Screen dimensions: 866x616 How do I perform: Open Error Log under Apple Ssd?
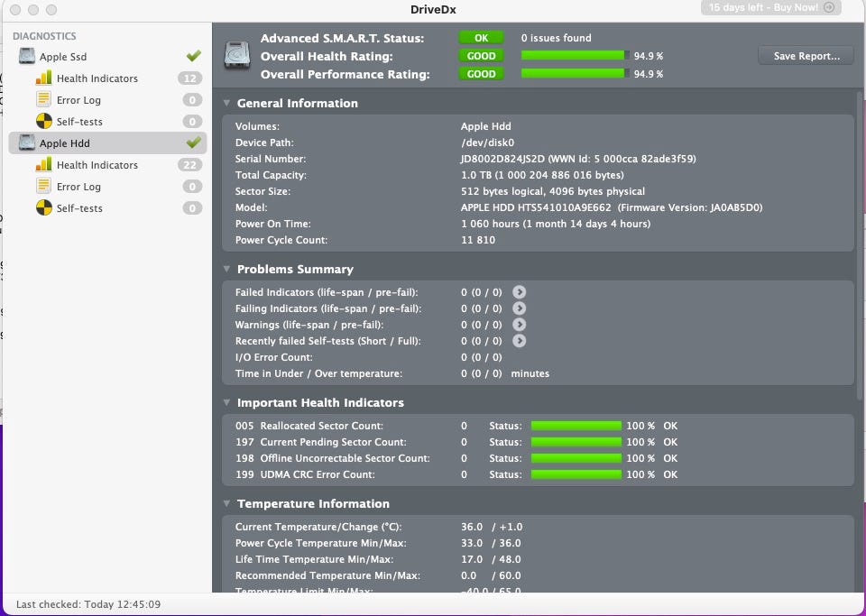[x=78, y=100]
